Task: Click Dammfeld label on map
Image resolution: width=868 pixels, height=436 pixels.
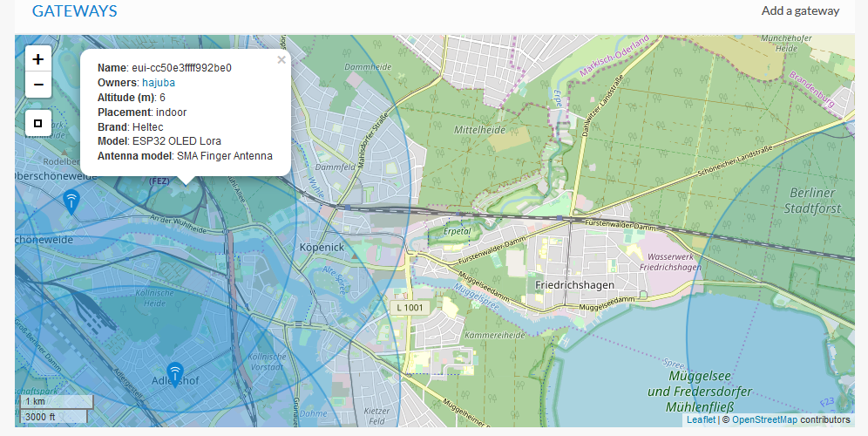Action: tap(335, 167)
